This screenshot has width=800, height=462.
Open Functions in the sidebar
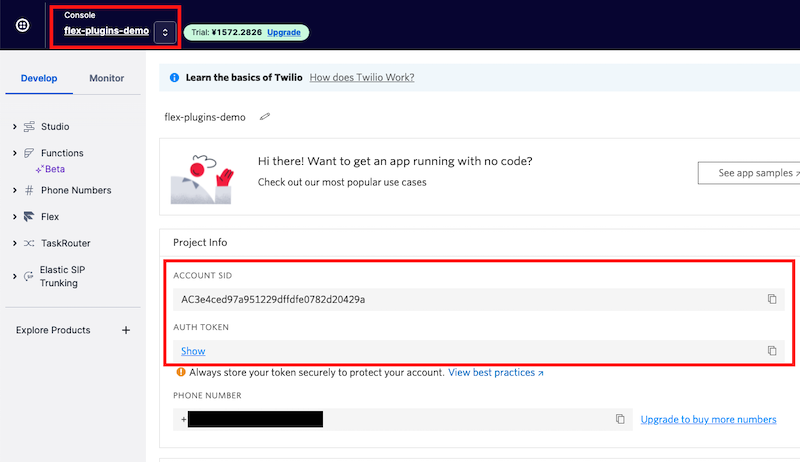[x=62, y=153]
